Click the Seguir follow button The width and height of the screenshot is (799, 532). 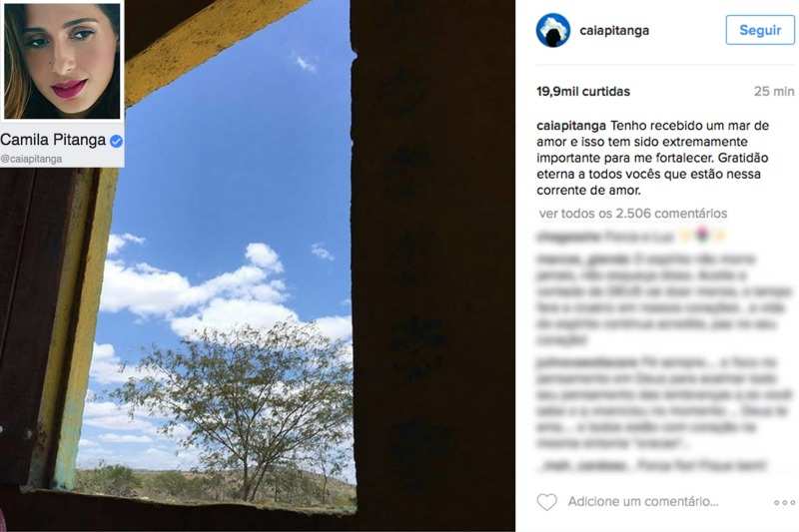pos(760,30)
